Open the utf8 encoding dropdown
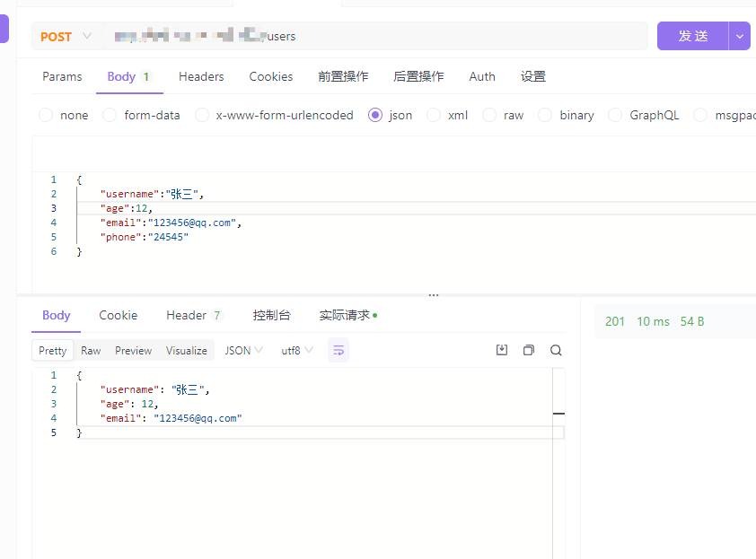This screenshot has width=756, height=559. 297,350
